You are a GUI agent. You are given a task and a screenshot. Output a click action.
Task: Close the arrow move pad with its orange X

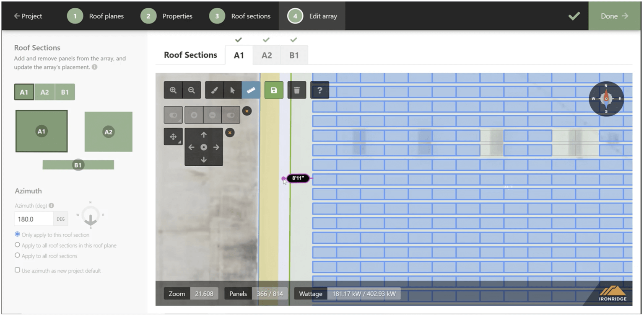[230, 133]
